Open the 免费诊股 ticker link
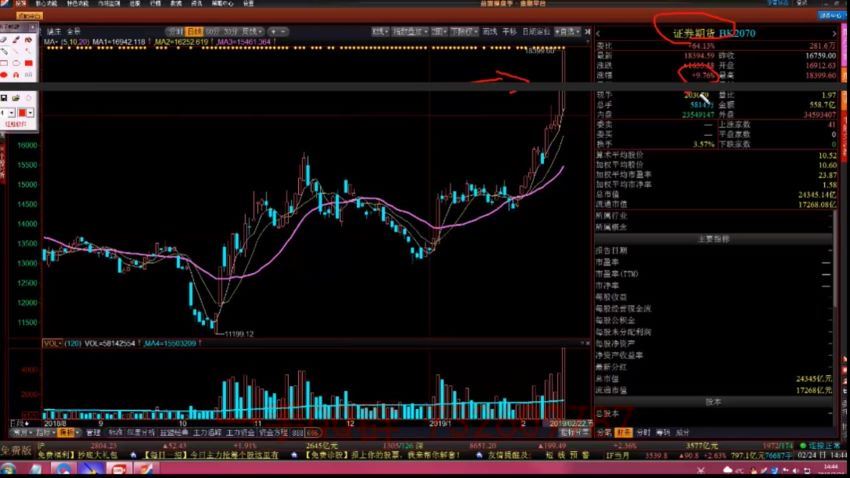Viewport: 850px width, 478px height. coord(382,455)
